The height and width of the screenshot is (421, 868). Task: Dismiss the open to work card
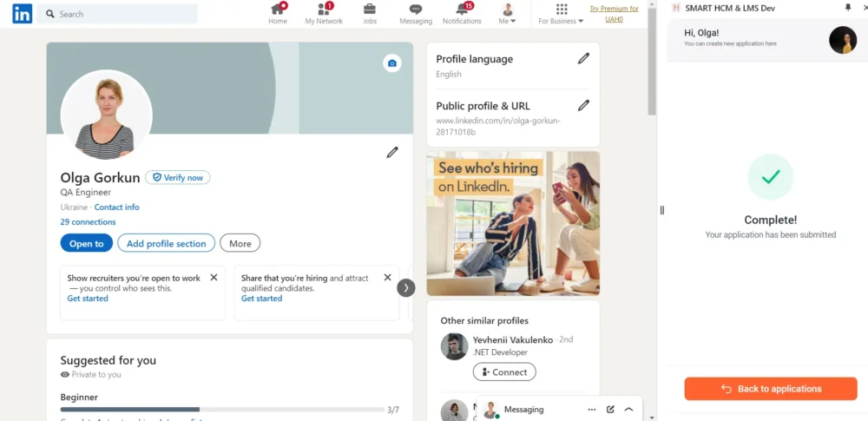coord(214,278)
